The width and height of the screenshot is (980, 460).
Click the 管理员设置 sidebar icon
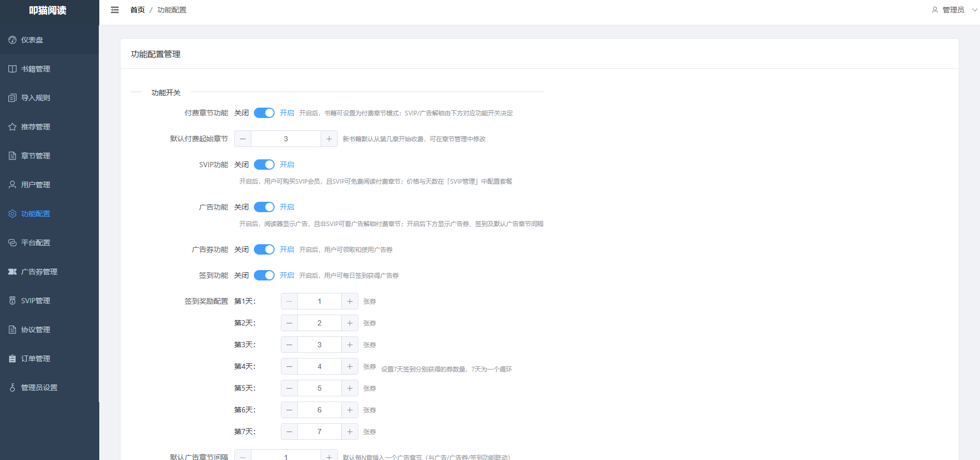pos(12,388)
